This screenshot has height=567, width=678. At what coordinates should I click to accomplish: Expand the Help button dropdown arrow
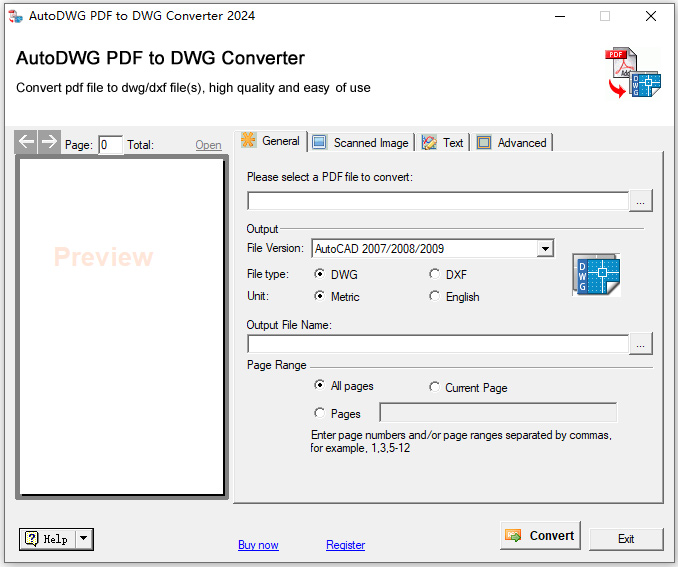pyautogui.click(x=84, y=539)
